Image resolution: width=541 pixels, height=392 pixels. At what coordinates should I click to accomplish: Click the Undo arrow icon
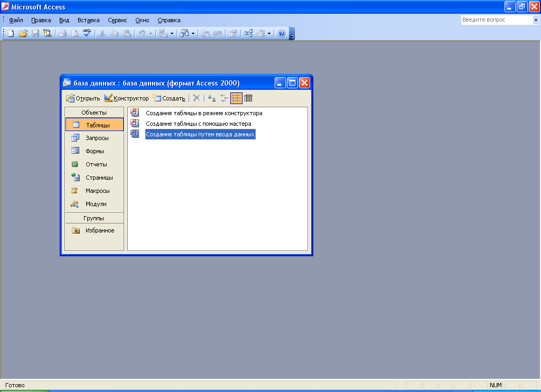point(142,33)
